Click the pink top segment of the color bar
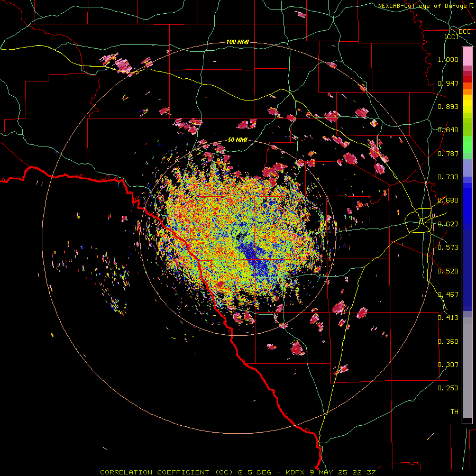Image resolution: width=476 pixels, height=476 pixels. coord(467,57)
